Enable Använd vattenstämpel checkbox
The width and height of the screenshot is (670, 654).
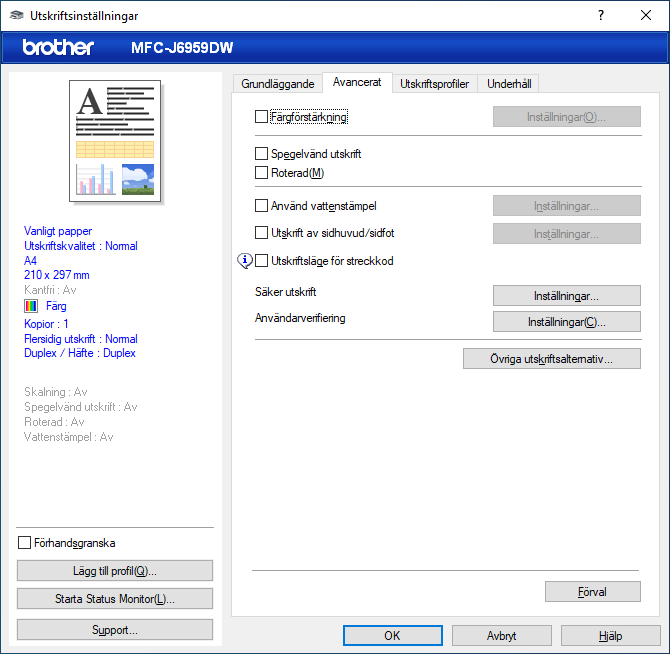tap(261, 205)
